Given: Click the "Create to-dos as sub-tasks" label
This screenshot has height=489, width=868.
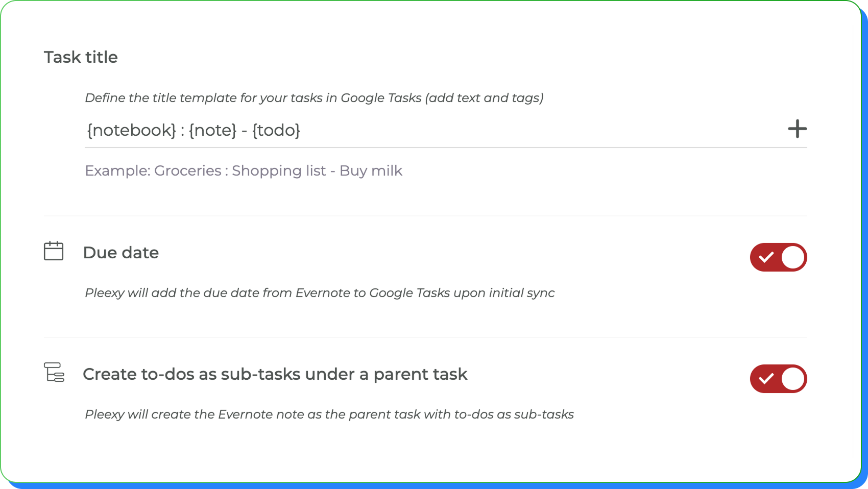Looking at the screenshot, I should tap(275, 374).
